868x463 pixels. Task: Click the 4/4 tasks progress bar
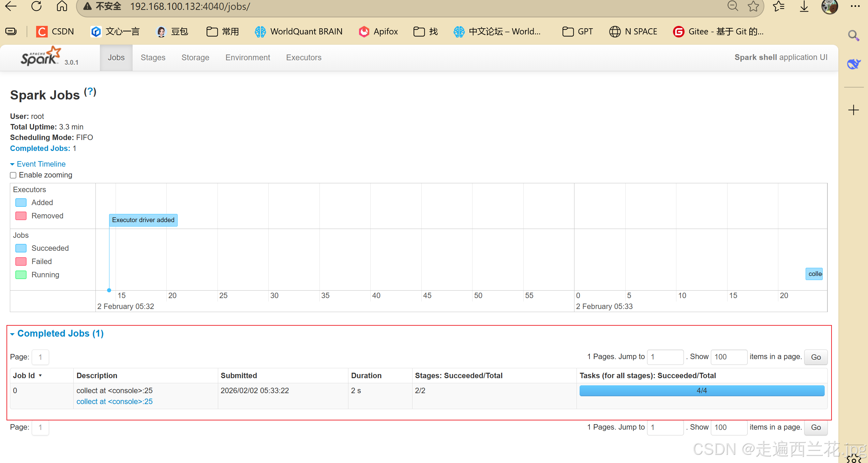tap(702, 391)
